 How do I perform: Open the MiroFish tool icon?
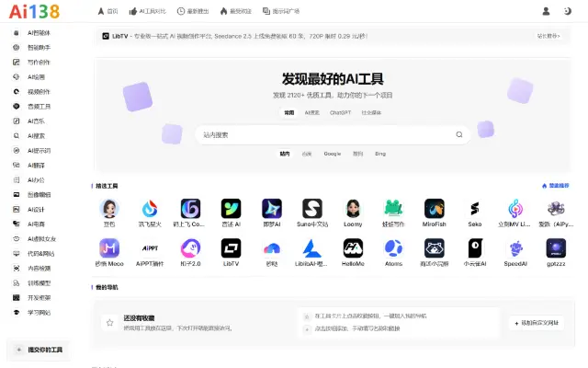click(x=435, y=209)
